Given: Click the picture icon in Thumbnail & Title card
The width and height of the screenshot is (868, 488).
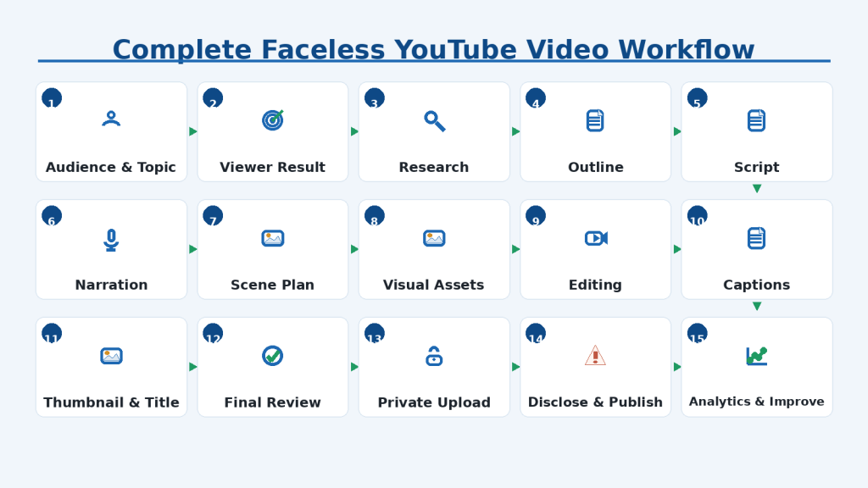Looking at the screenshot, I should [x=111, y=356].
